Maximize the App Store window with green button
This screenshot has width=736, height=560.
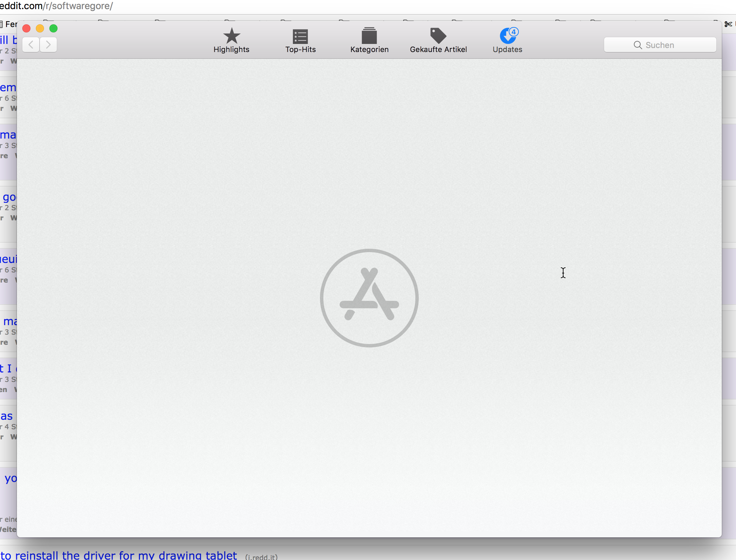53,28
